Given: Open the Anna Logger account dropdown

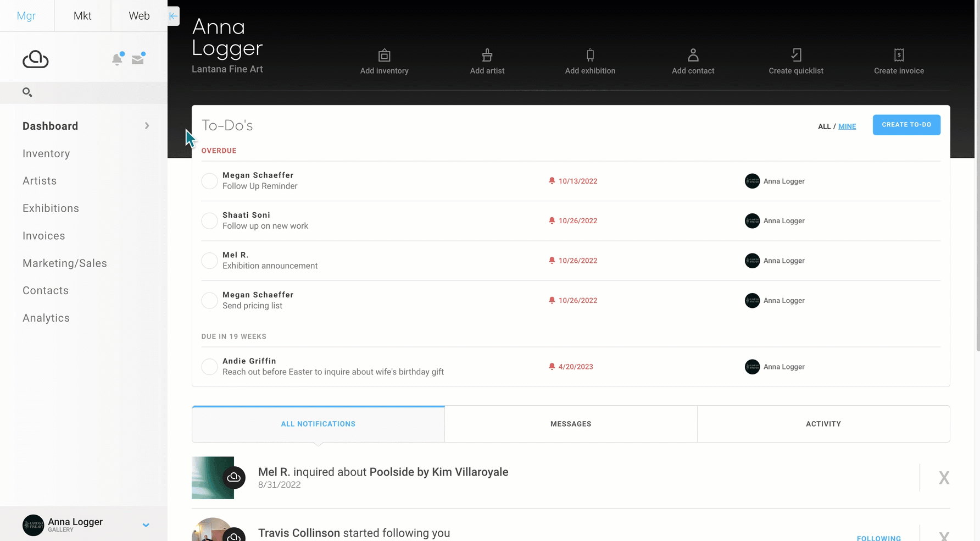Looking at the screenshot, I should click(146, 525).
